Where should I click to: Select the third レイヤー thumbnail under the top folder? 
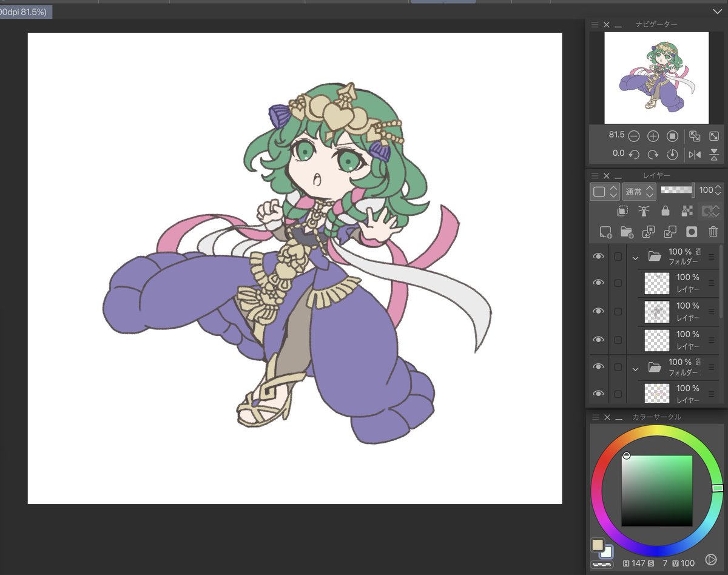657,340
